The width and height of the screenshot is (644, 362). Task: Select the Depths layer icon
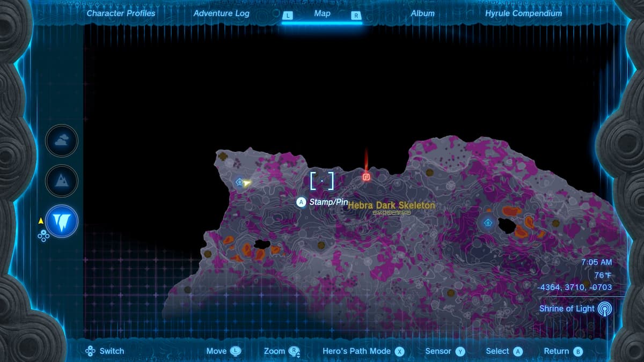point(62,221)
